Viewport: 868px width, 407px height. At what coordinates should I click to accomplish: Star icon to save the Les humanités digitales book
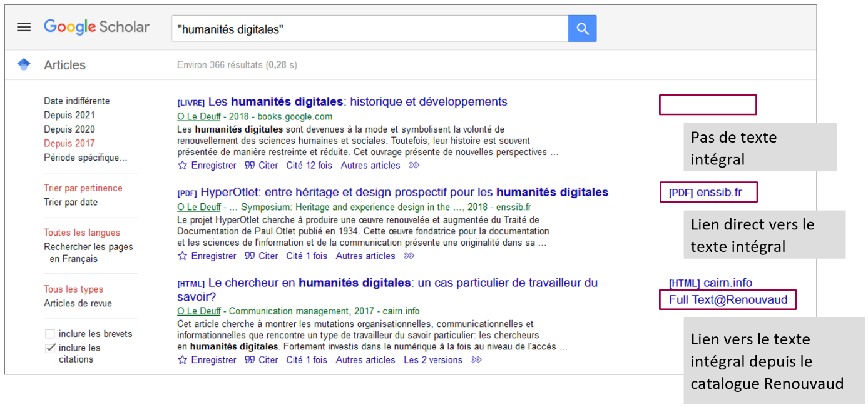[x=183, y=166]
